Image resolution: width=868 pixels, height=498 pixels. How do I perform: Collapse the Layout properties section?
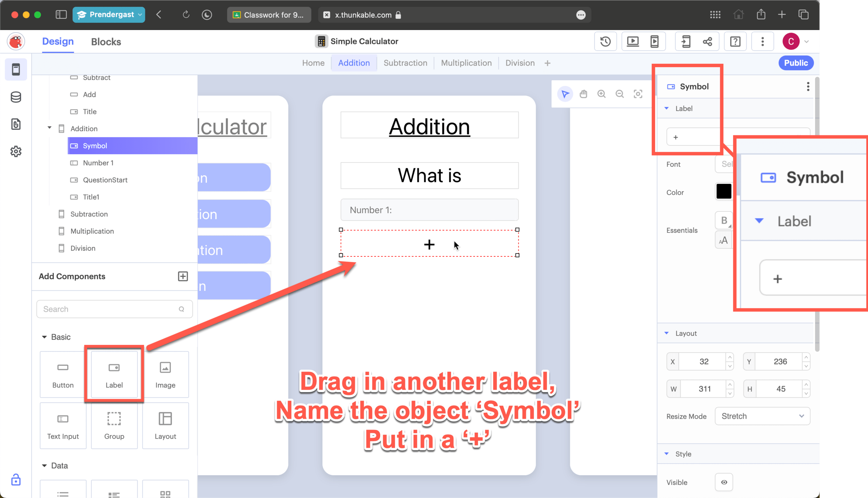pos(667,333)
